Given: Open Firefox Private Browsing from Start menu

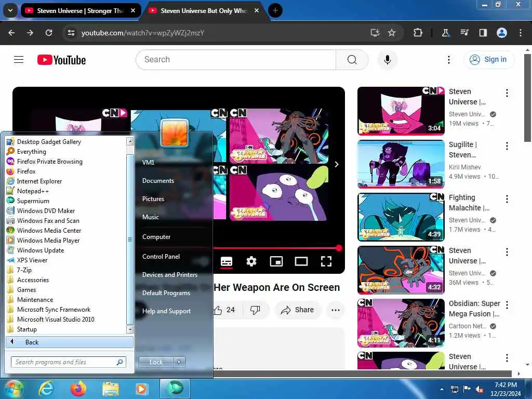Looking at the screenshot, I should coord(49,162).
